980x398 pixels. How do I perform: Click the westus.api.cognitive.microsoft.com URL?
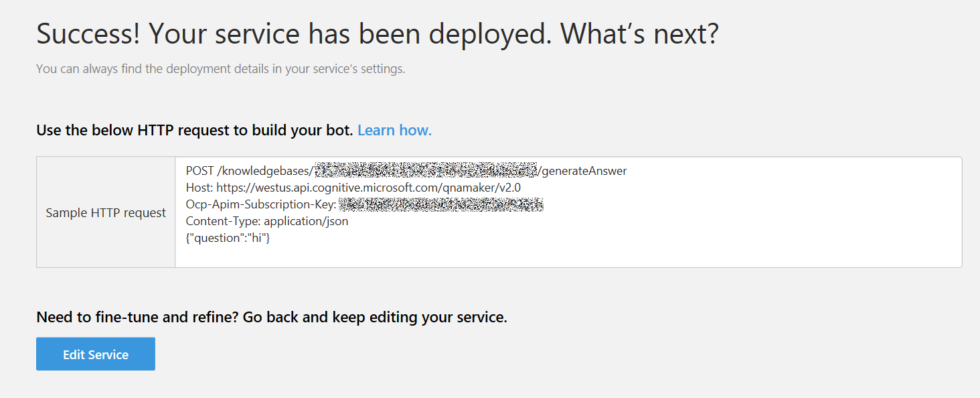368,188
